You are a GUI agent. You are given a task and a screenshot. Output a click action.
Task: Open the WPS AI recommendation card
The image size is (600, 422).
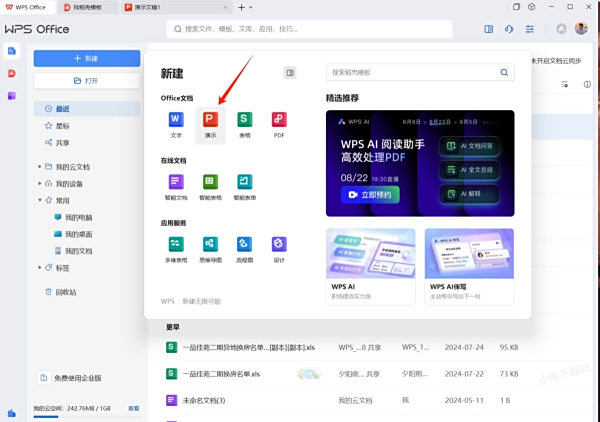click(x=370, y=267)
